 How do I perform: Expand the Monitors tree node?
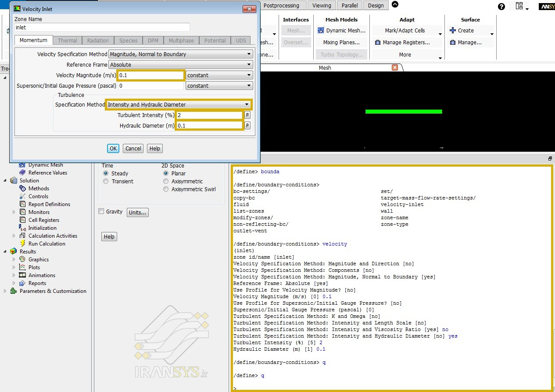pyautogui.click(x=14, y=212)
